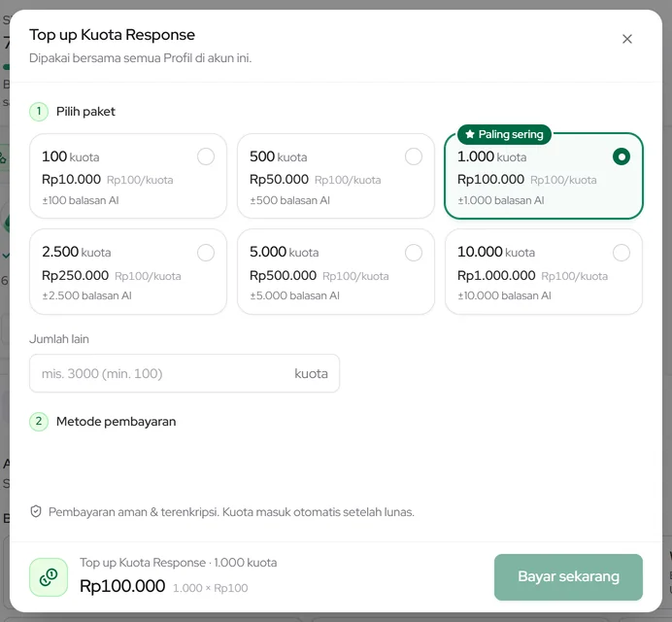Click the Rp1.000.000 price text
The image size is (672, 622).
[496, 275]
